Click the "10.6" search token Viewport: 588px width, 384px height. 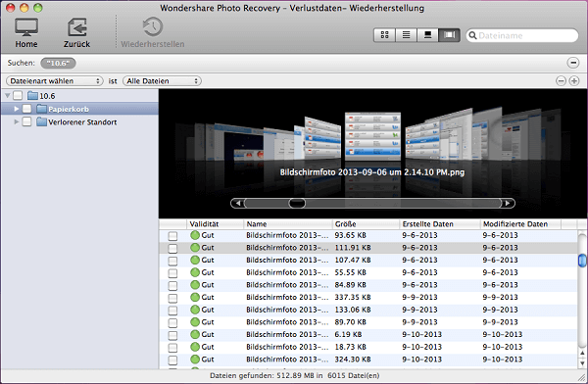pyautogui.click(x=58, y=63)
